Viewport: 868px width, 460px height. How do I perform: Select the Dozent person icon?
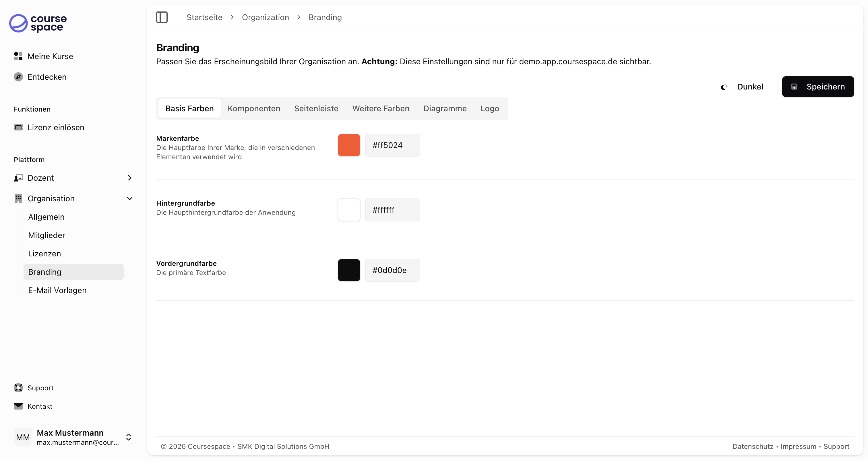pos(19,178)
